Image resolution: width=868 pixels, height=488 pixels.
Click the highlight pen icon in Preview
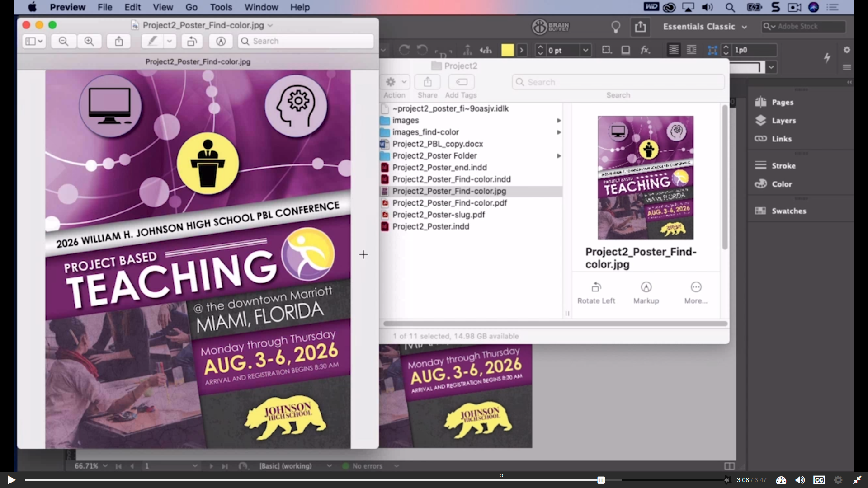(152, 41)
